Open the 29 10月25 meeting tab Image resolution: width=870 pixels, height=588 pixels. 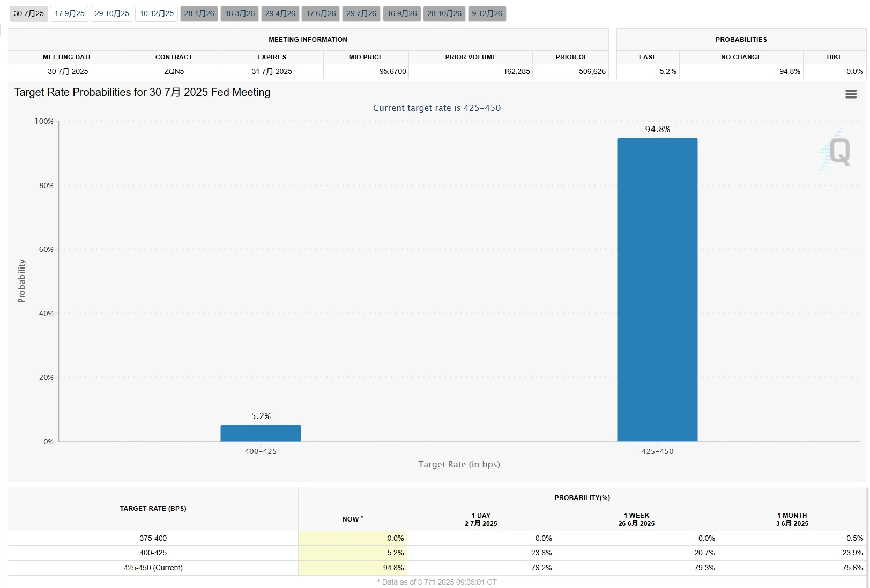(x=112, y=13)
